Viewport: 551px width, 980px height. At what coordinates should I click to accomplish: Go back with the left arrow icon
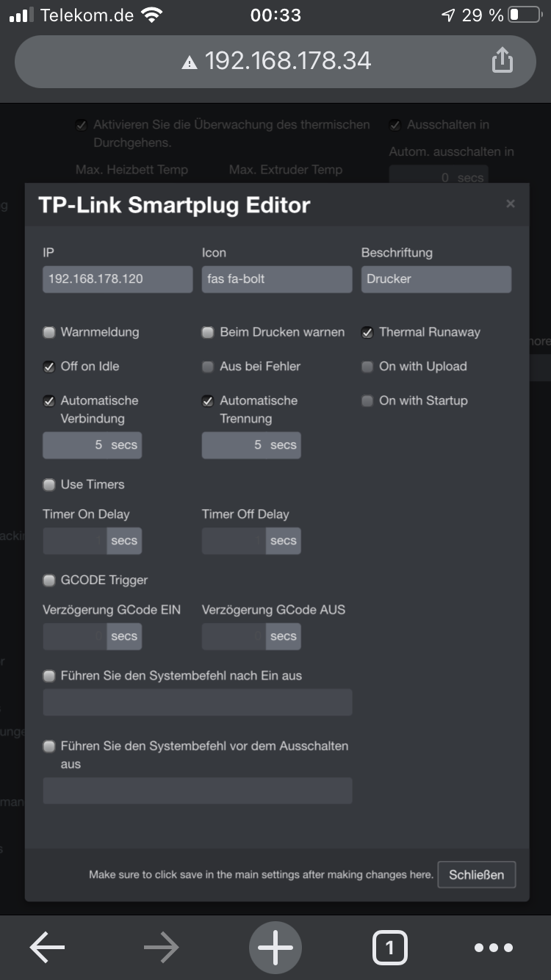47,948
